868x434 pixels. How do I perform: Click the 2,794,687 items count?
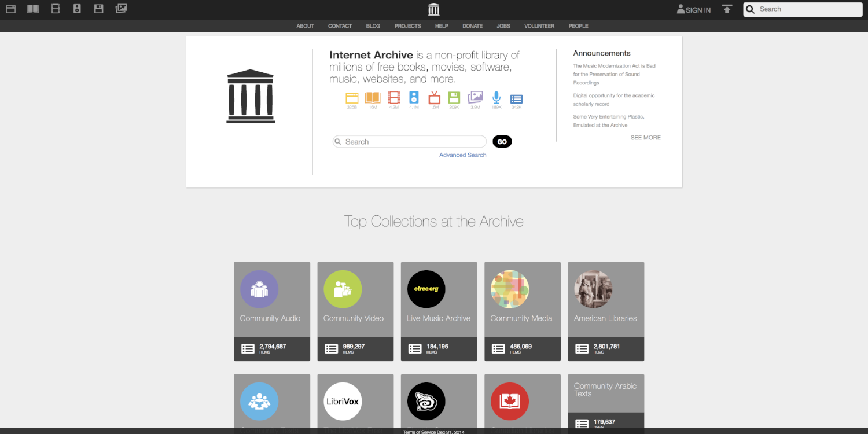coord(273,347)
